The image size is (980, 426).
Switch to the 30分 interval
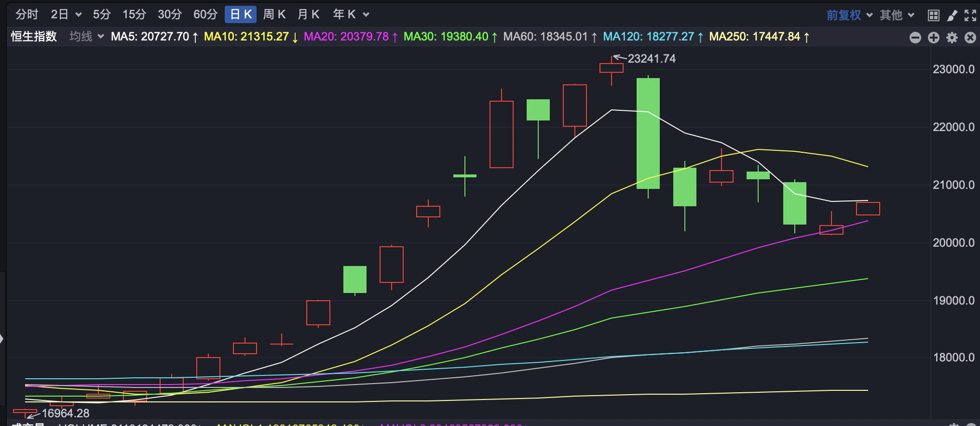[170, 14]
